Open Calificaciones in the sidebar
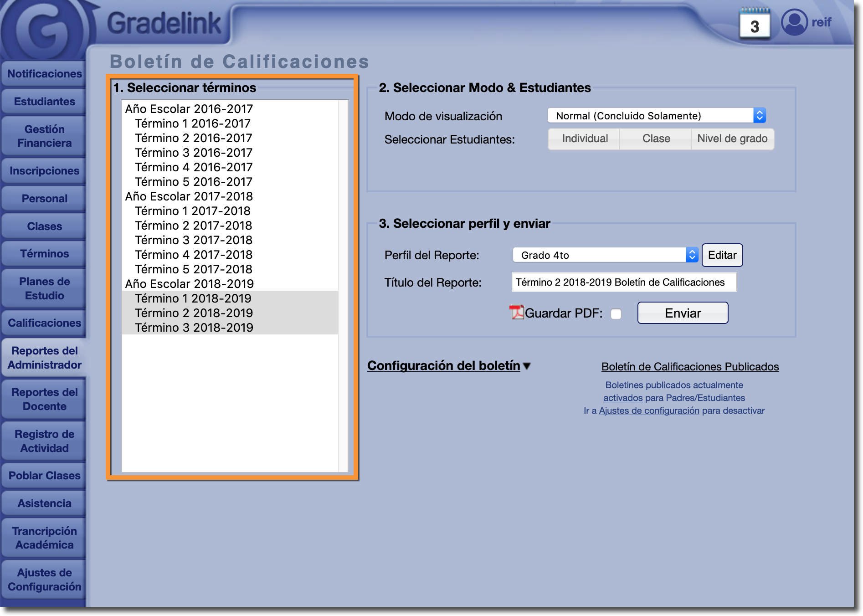 44,323
